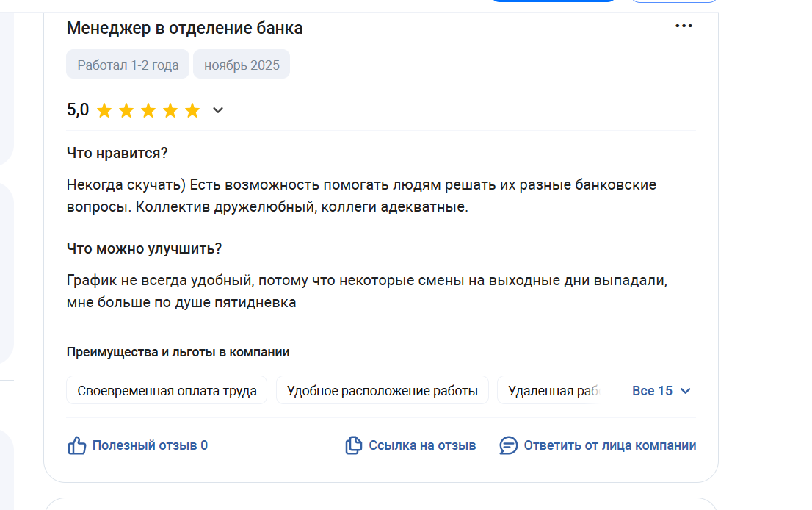Screen dimensions: 812x510
Task: Expand the "Все 15" benefits list
Action: [x=661, y=391]
